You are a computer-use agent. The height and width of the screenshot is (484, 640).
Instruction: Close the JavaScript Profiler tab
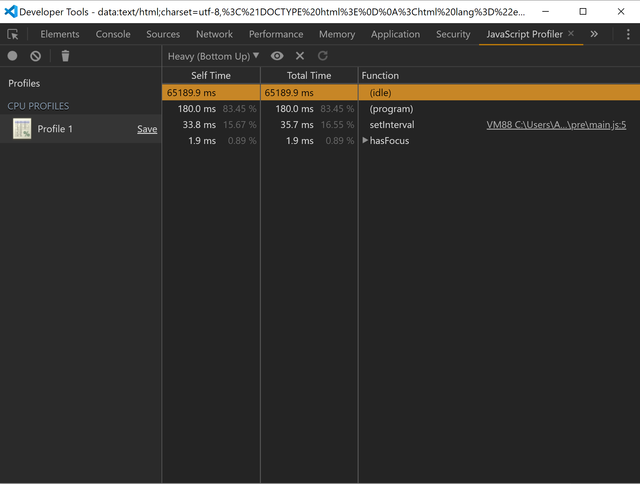[x=571, y=33]
